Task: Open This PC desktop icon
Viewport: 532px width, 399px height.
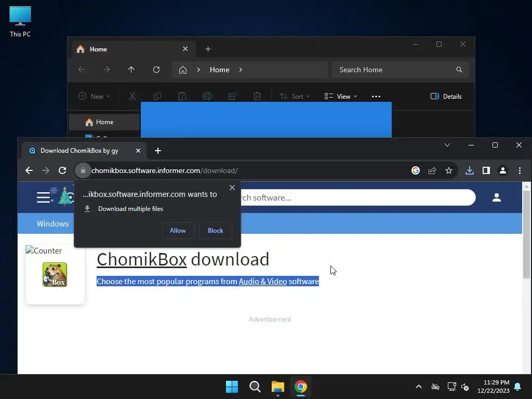Action: tap(20, 21)
